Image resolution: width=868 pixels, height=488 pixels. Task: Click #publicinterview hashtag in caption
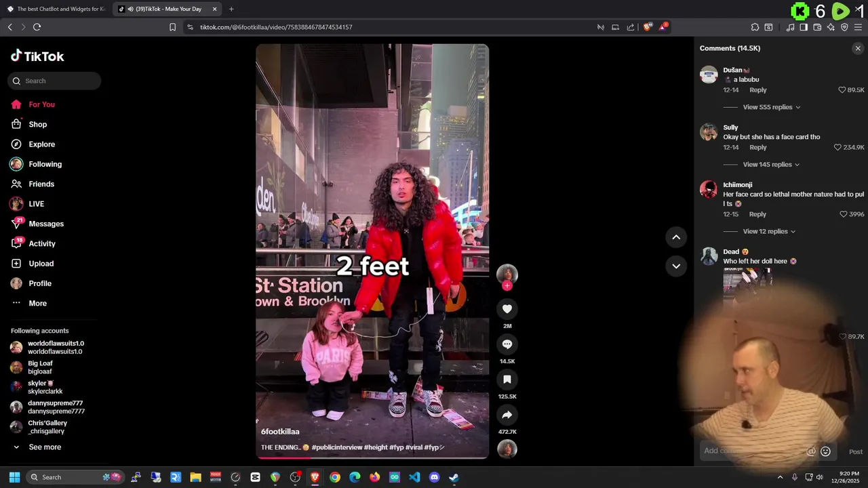click(337, 447)
